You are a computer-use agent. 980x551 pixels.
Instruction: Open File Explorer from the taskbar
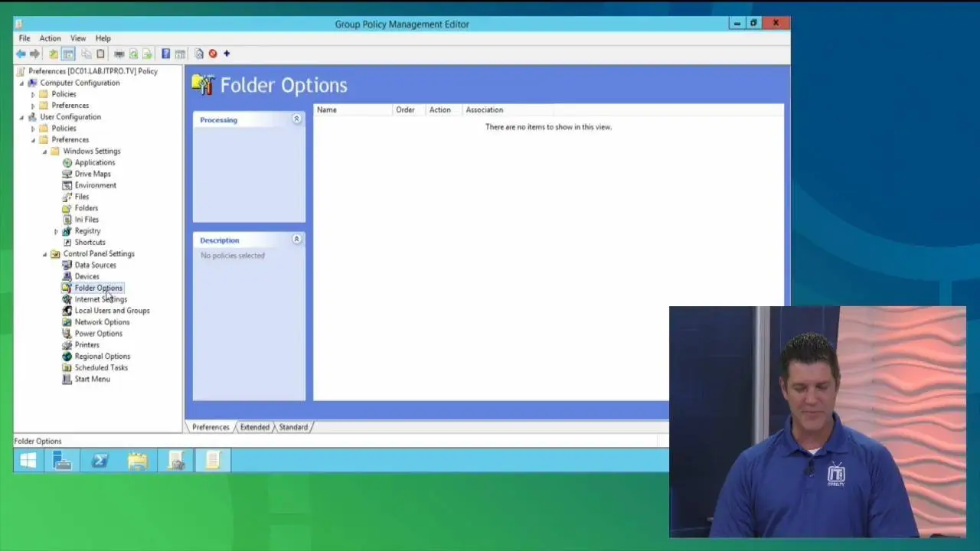click(x=137, y=460)
